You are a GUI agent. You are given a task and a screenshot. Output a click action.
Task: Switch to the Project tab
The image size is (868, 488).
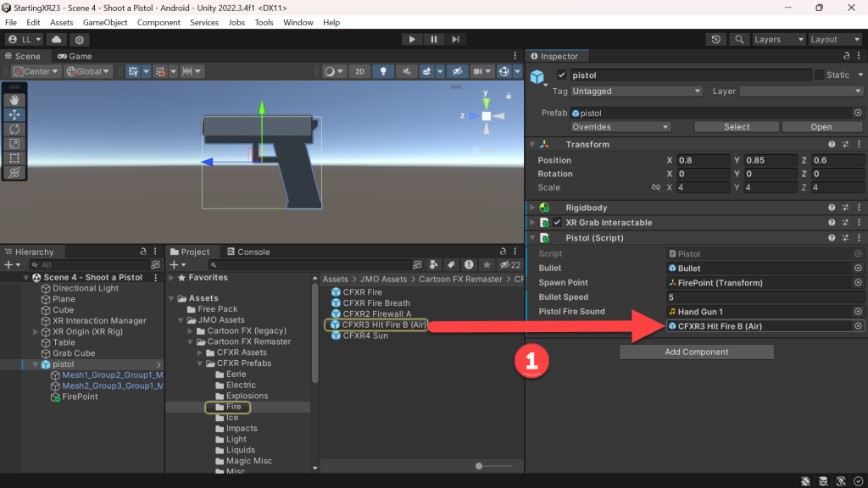[x=190, y=252]
